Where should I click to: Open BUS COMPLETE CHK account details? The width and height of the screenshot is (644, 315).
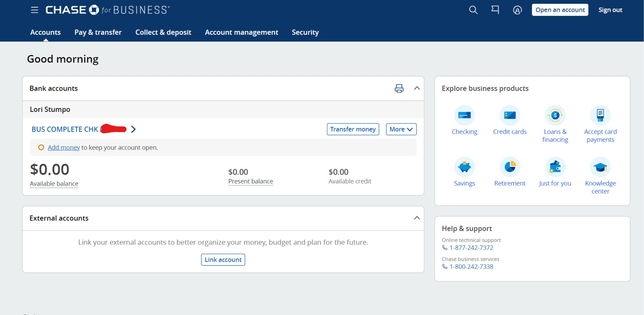coord(84,129)
